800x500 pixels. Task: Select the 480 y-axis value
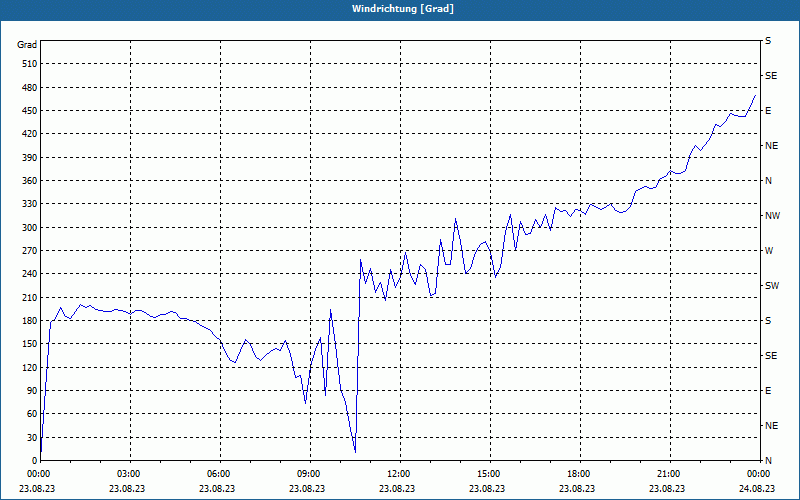[30, 88]
